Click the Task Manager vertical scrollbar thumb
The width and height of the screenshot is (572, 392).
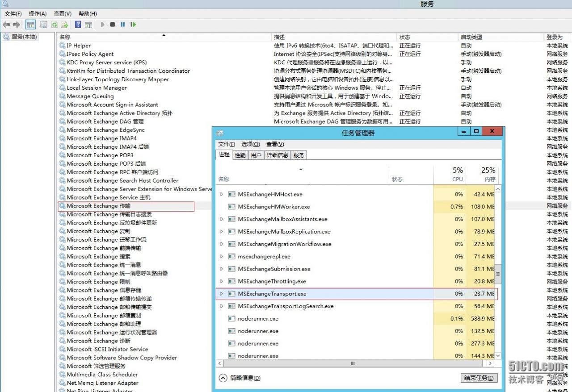pos(498,273)
